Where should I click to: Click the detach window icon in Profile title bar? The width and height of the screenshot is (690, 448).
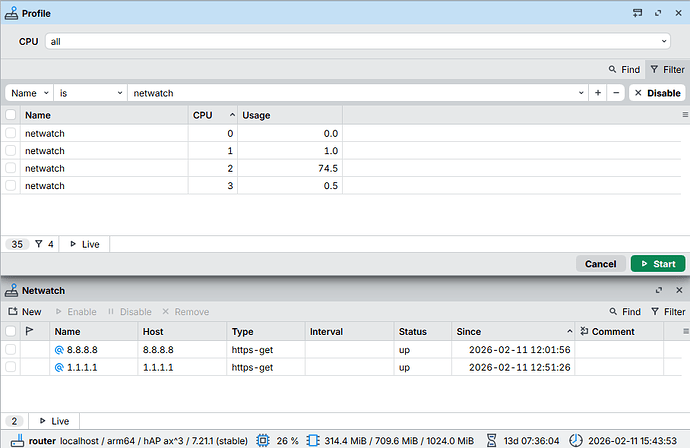(x=637, y=13)
